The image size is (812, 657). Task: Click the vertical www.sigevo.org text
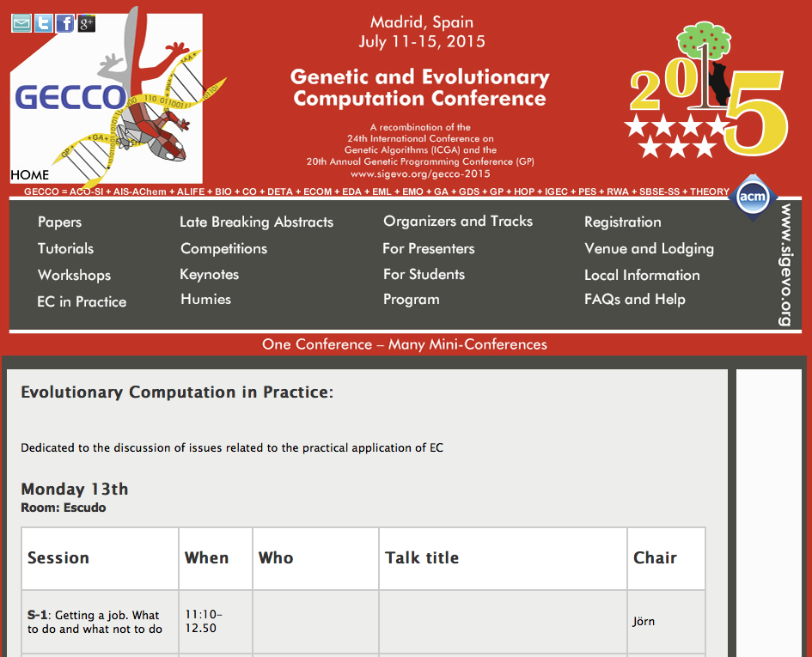point(786,265)
